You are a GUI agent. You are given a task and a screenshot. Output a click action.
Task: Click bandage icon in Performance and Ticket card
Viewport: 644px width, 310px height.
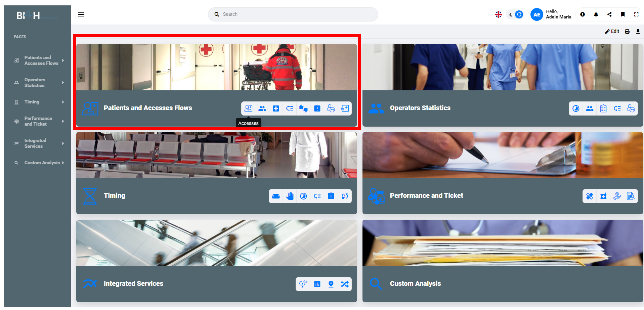[x=590, y=196]
